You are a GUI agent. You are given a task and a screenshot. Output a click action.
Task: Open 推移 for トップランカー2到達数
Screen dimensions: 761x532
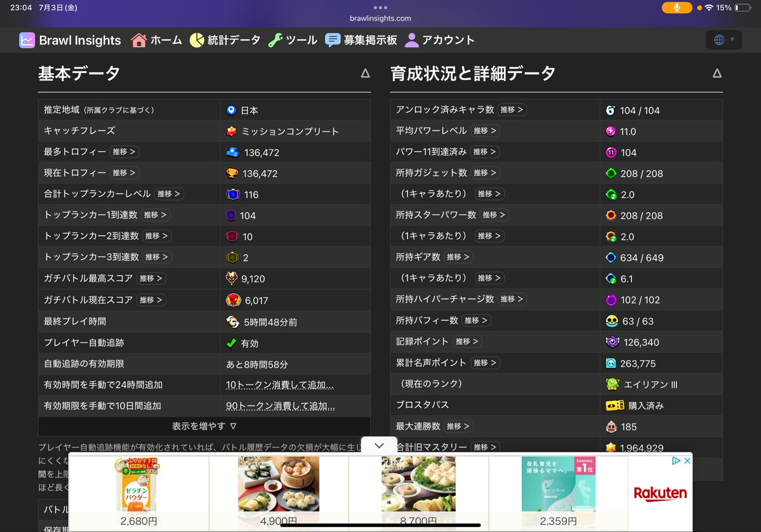pyautogui.click(x=157, y=236)
